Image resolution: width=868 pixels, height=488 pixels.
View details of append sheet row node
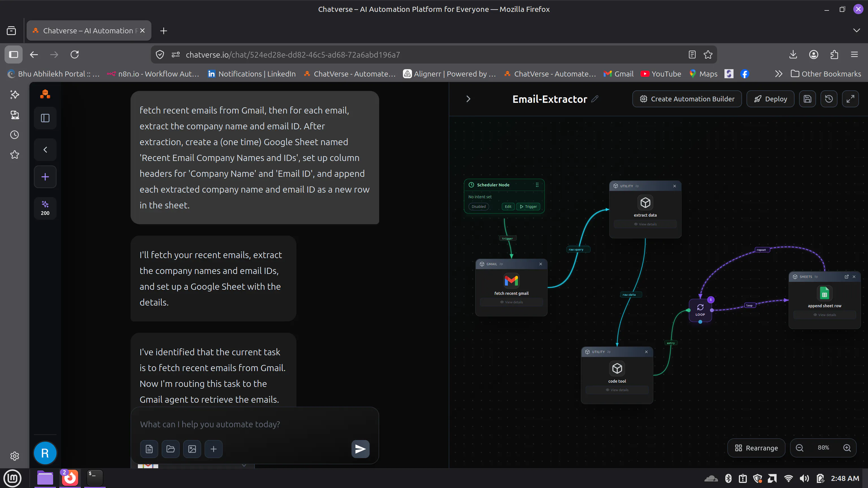pyautogui.click(x=824, y=315)
